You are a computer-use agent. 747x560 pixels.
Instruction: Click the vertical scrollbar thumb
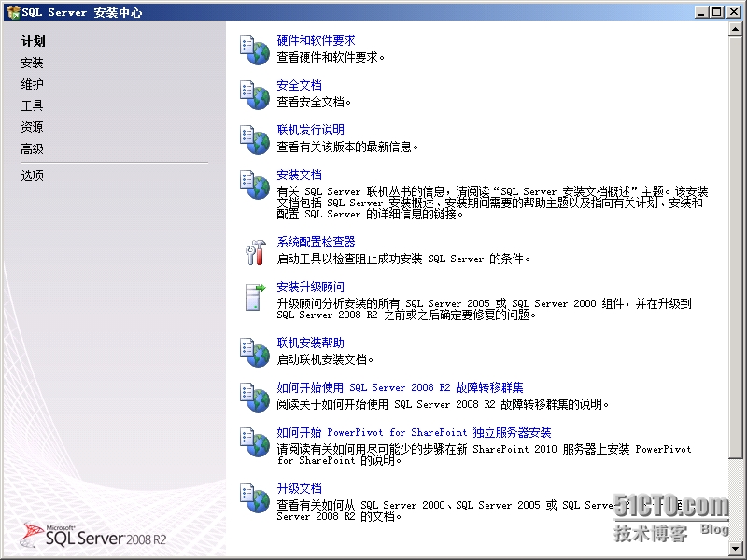735,247
